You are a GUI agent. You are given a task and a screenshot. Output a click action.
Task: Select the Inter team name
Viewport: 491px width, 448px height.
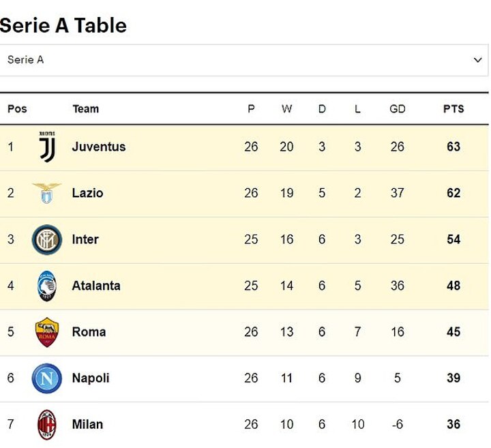coord(85,239)
